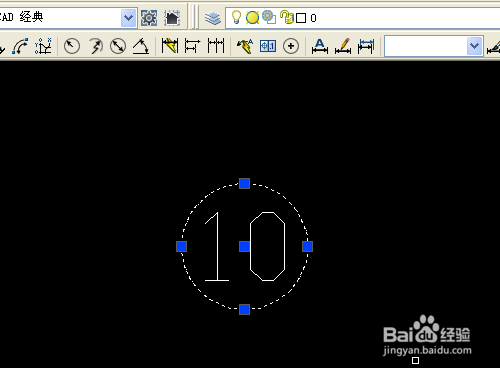Open the Tolerance tool
The image size is (500, 368).
tap(268, 46)
